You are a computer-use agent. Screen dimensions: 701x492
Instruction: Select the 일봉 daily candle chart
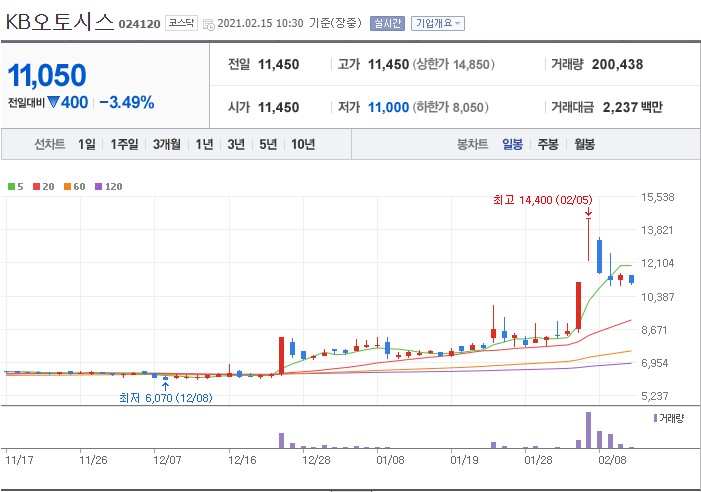click(x=512, y=144)
